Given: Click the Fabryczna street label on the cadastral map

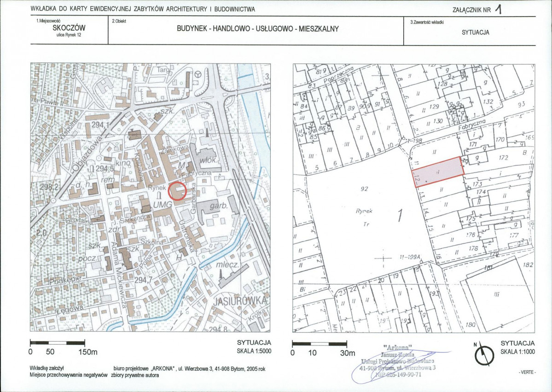Looking at the screenshot, I should (473, 126).
